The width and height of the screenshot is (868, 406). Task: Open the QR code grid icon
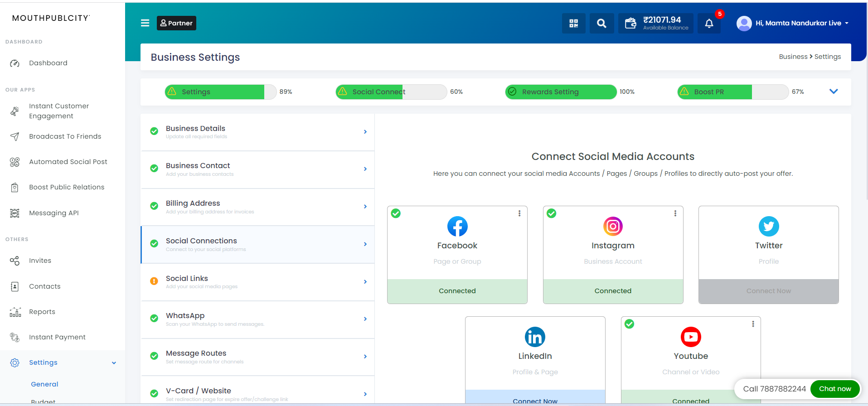574,23
